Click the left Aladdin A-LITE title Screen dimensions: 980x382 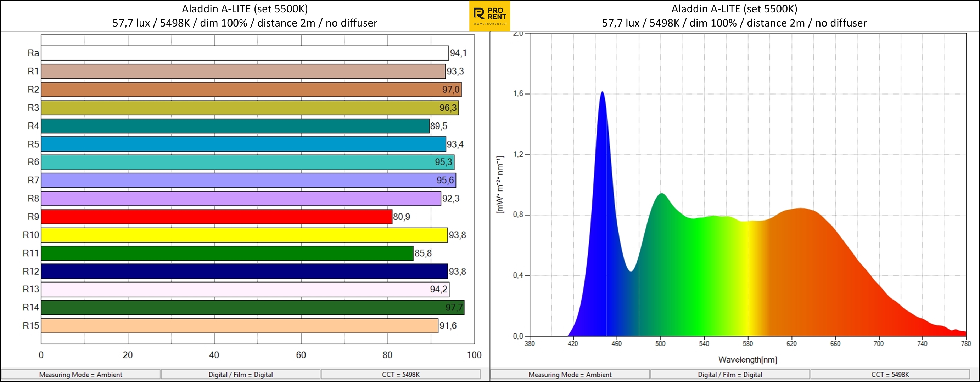[x=245, y=9]
